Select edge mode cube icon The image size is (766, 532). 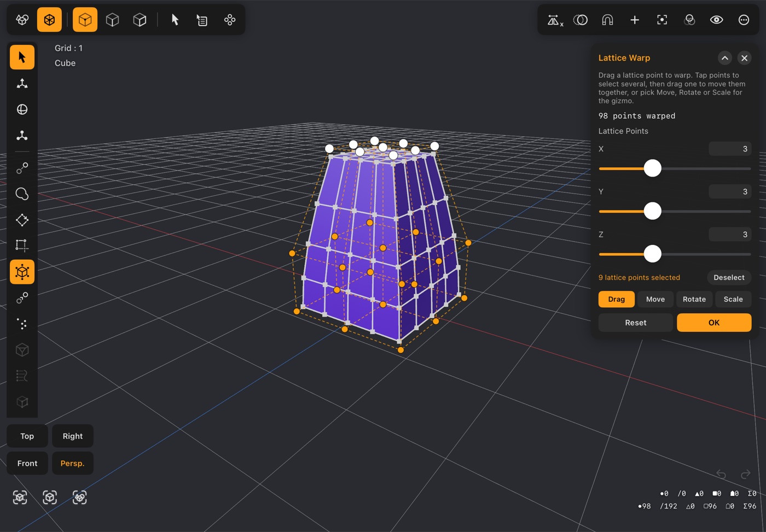click(112, 20)
